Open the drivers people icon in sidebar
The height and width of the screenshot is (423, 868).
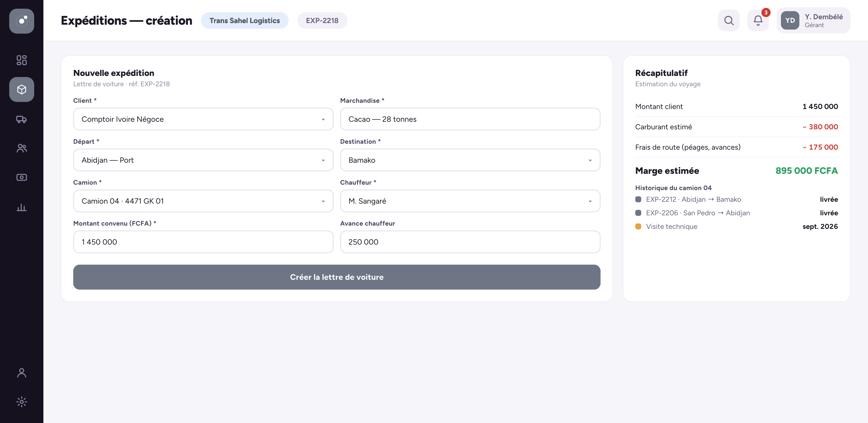22,148
